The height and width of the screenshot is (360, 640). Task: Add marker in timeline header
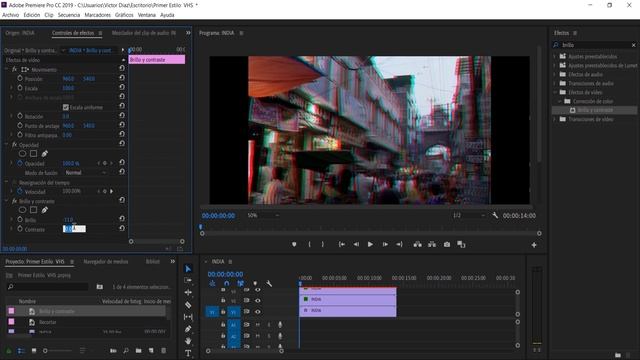tap(255, 283)
